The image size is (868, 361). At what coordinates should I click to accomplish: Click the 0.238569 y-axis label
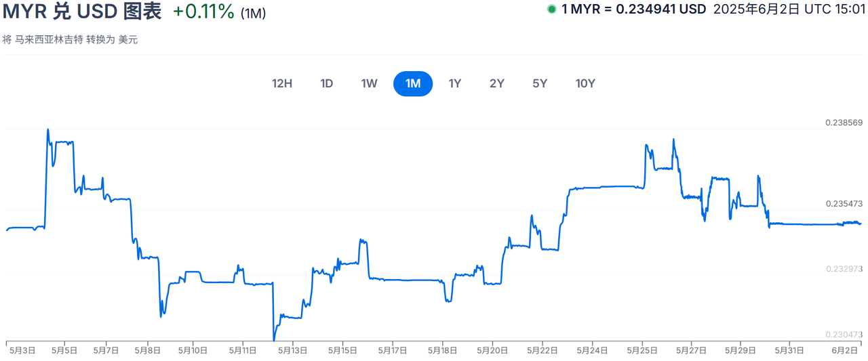coord(844,123)
